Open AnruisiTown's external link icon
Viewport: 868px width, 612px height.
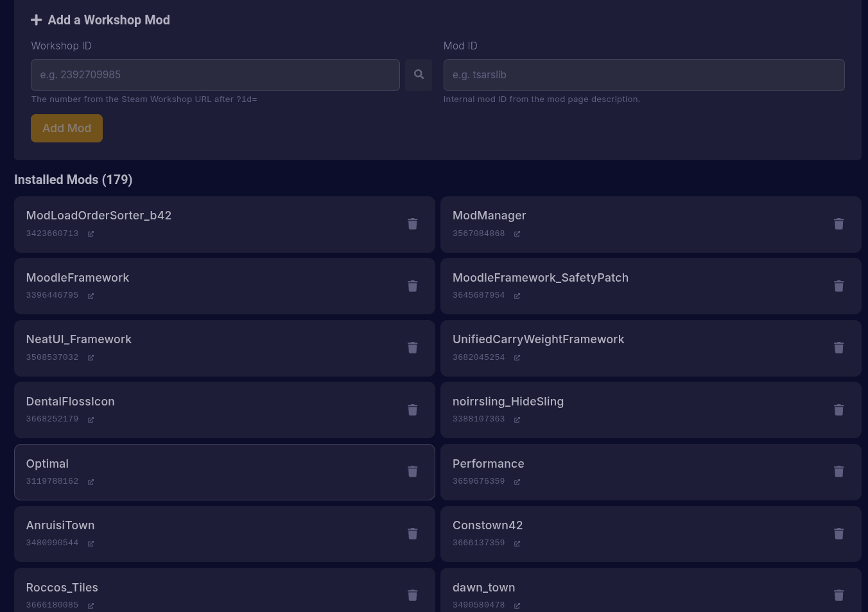coord(91,543)
